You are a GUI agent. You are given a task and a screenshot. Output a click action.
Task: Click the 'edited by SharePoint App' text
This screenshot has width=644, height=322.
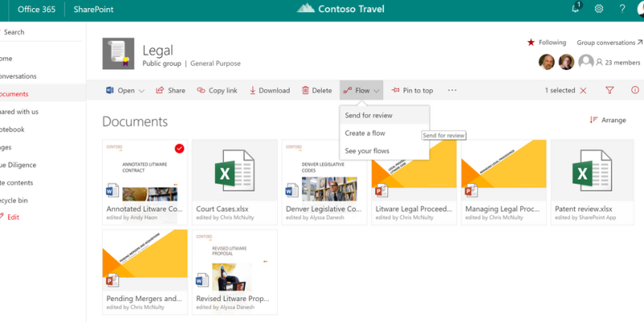click(x=585, y=217)
